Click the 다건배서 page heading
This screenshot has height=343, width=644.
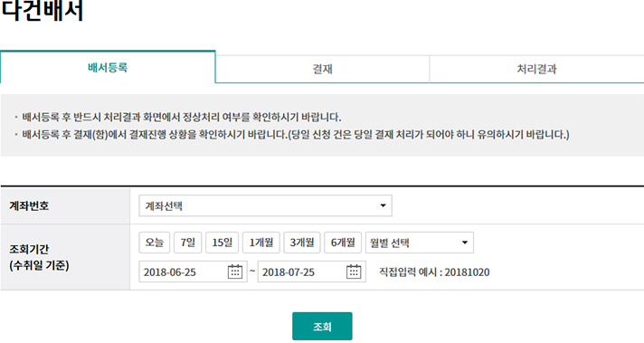click(43, 10)
